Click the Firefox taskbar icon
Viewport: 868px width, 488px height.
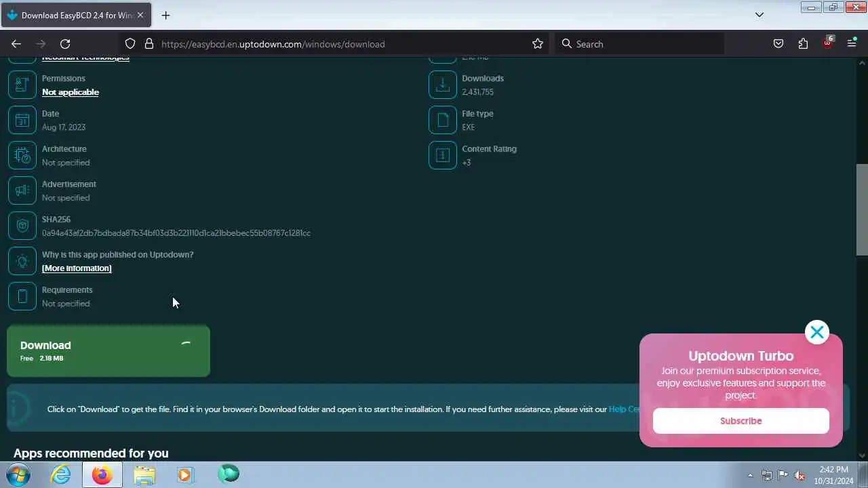click(102, 474)
